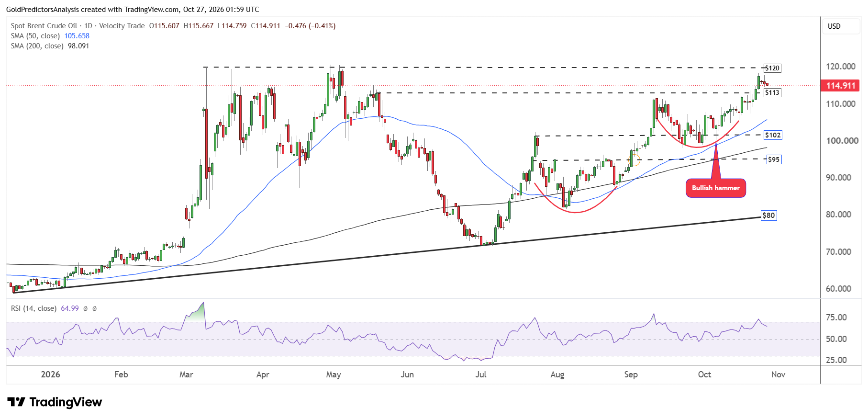
Task: Click the −0.476 (−0.41%) change value
Action: (x=311, y=26)
